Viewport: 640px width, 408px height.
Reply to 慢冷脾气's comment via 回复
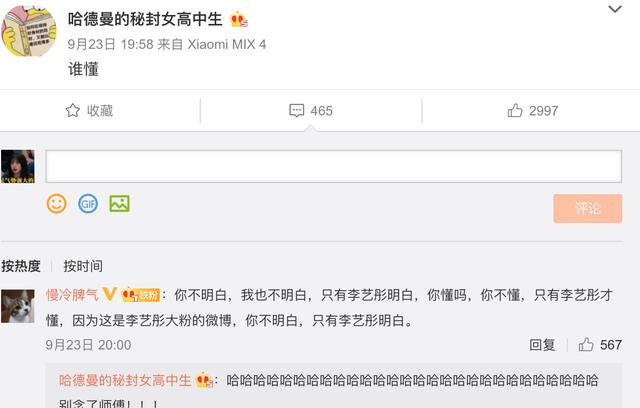tap(542, 345)
